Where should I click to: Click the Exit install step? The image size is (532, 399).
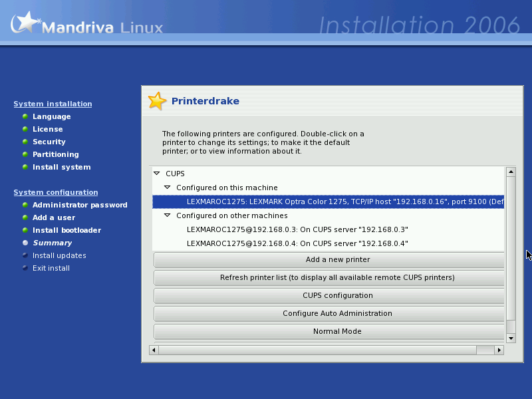click(x=51, y=268)
